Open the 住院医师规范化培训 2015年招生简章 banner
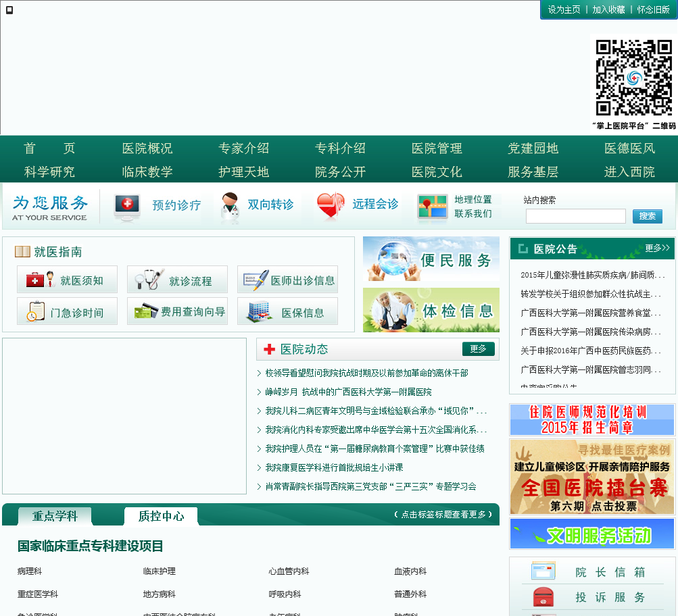 tap(592, 419)
